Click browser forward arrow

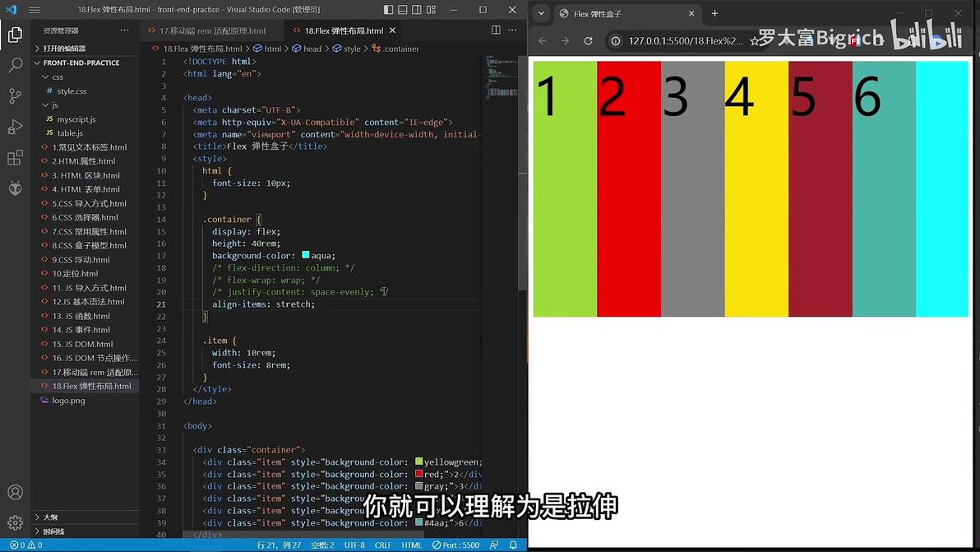tap(565, 40)
